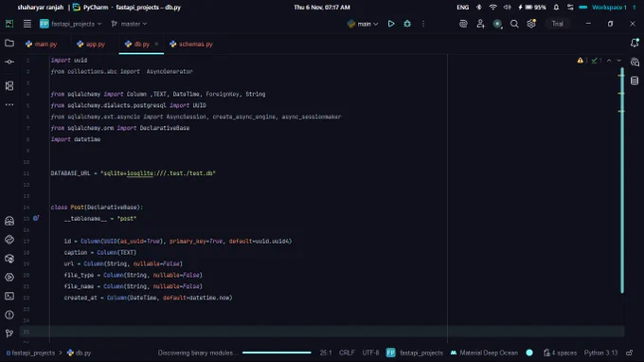Click the volume icon in top bar

click(x=508, y=7)
